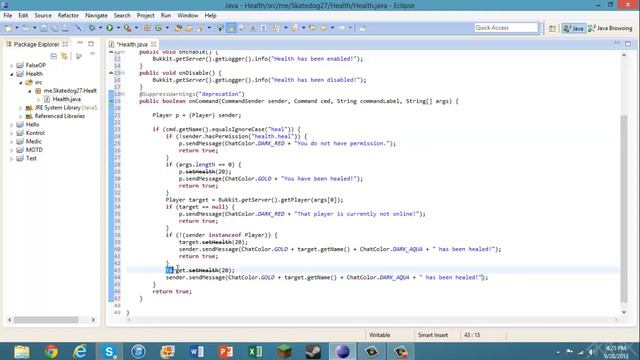The width and height of the screenshot is (640, 360).
Task: Click the editor vertical scrollbar
Action: click(x=624, y=208)
